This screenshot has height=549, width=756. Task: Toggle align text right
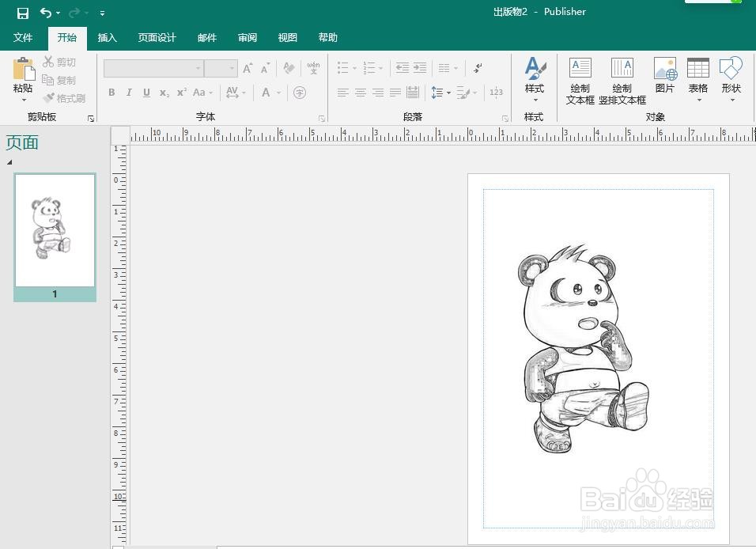378,93
